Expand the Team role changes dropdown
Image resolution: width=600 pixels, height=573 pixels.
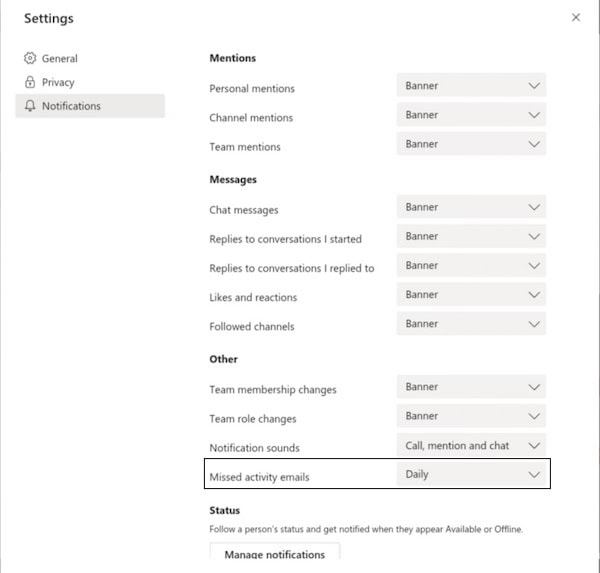(471, 416)
